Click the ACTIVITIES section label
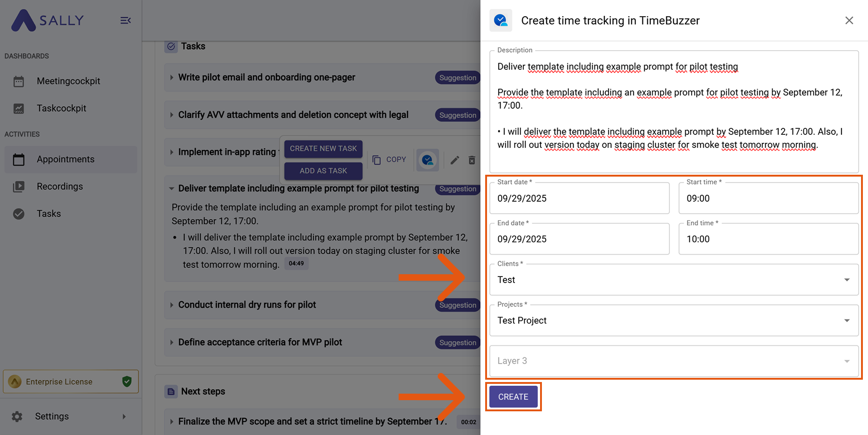The height and width of the screenshot is (435, 868). 22,134
